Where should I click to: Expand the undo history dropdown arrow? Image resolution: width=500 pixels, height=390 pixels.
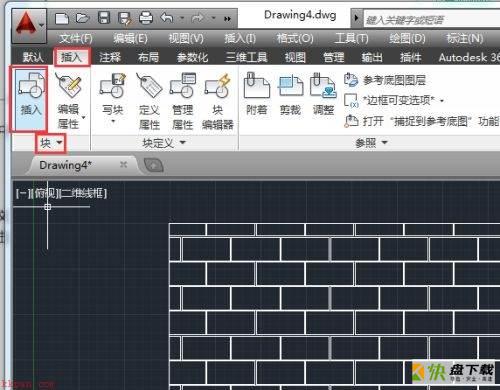click(x=182, y=18)
